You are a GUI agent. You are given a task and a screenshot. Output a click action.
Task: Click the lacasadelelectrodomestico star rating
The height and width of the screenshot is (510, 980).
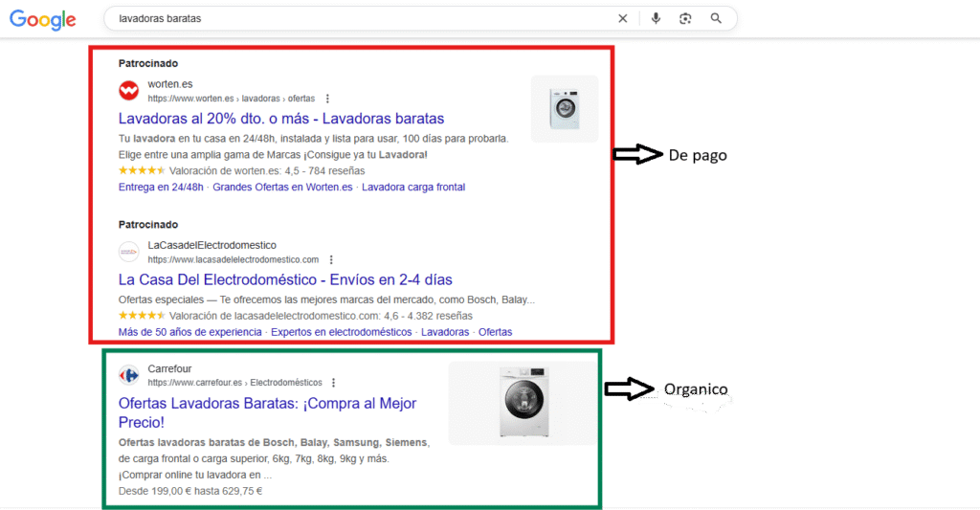click(x=142, y=316)
